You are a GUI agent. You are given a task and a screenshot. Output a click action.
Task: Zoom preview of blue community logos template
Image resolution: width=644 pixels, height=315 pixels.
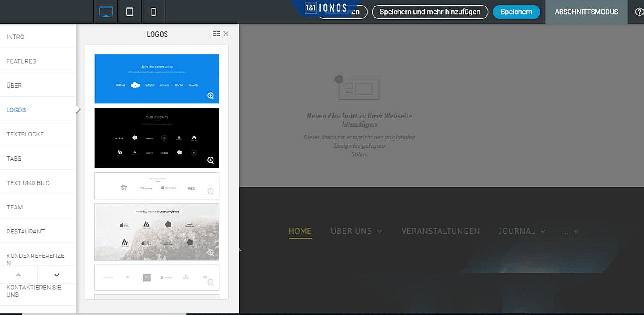[211, 96]
